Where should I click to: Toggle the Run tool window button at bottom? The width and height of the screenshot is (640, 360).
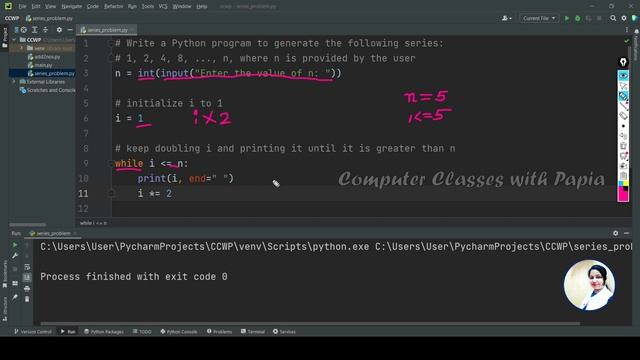68,331
